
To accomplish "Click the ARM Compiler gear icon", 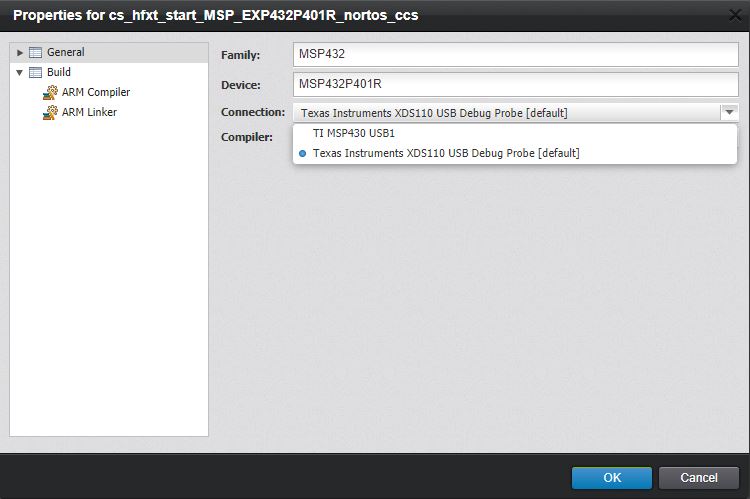I will (50, 92).
